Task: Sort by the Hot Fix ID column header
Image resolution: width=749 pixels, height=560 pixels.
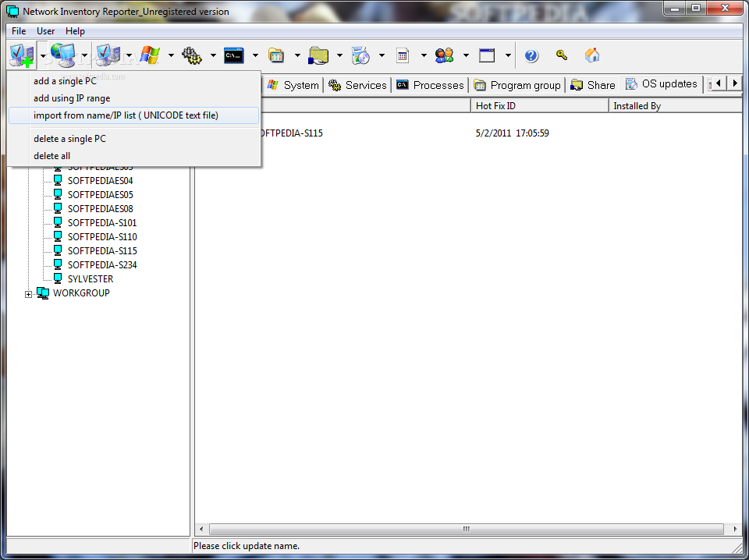Action: click(540, 106)
